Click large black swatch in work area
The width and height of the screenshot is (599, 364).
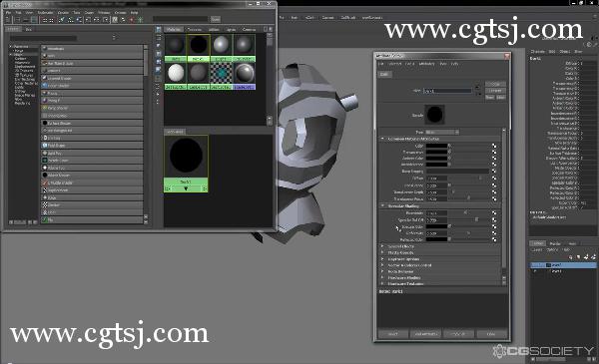pos(186,156)
